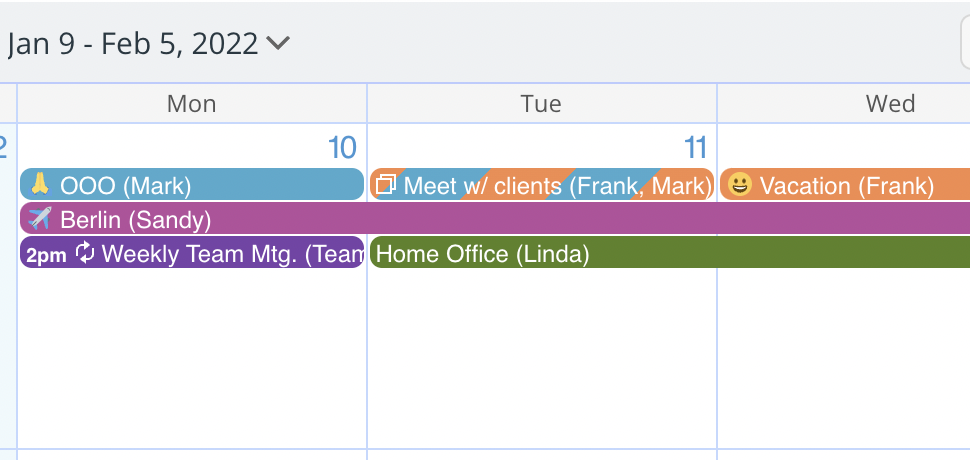Open the Jan 9 - Feb 5, 2022 date range dropdown
This screenshot has height=460, width=970.
[148, 44]
